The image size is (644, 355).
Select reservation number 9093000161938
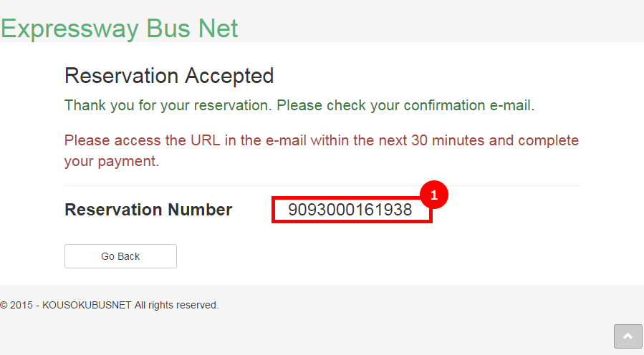click(x=350, y=210)
